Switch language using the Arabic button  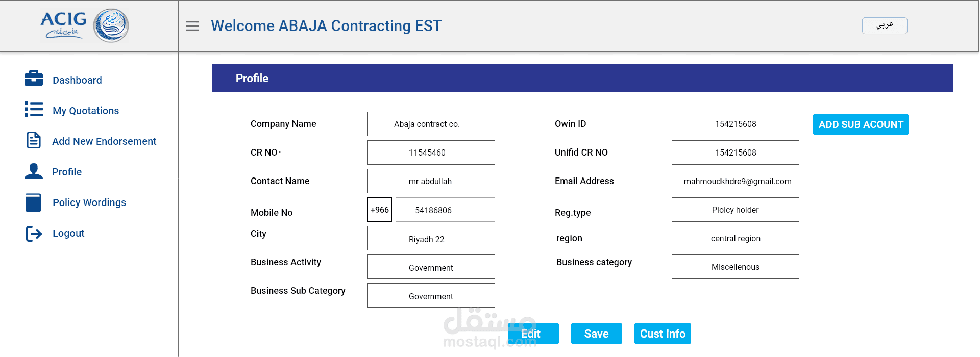pyautogui.click(x=884, y=25)
